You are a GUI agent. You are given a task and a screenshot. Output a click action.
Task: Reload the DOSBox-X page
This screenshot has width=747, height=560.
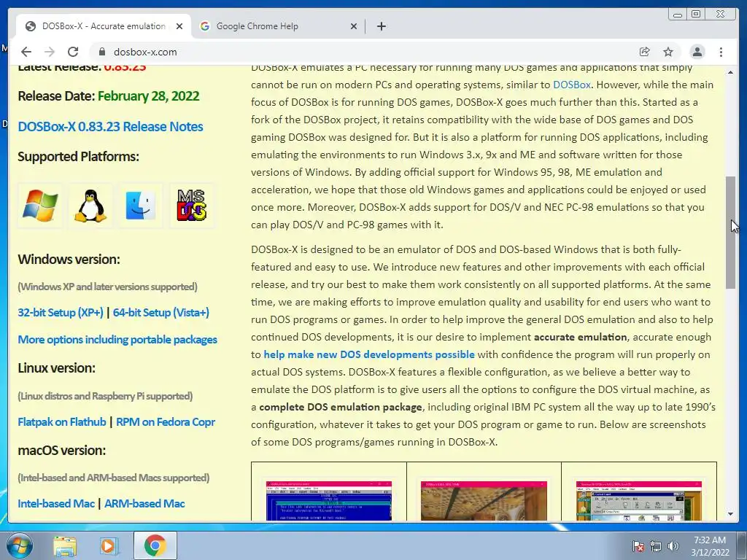click(x=73, y=52)
